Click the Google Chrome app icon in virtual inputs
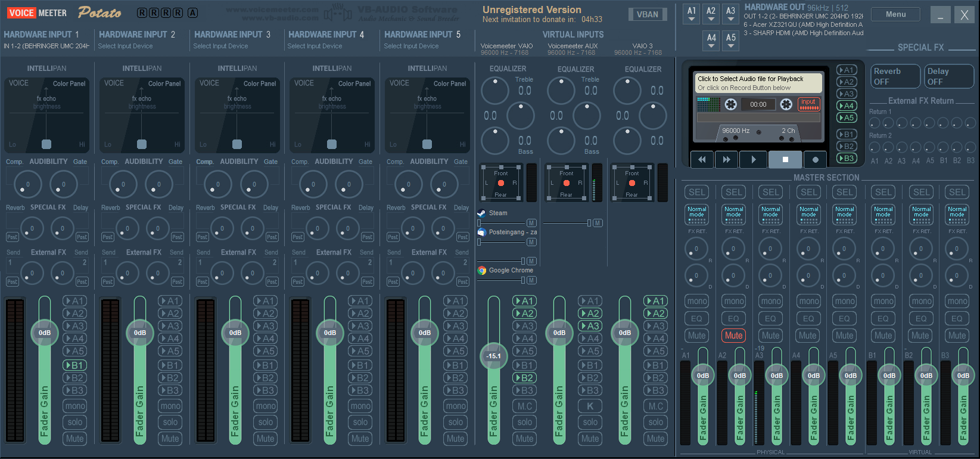980x459 pixels. coord(482,271)
